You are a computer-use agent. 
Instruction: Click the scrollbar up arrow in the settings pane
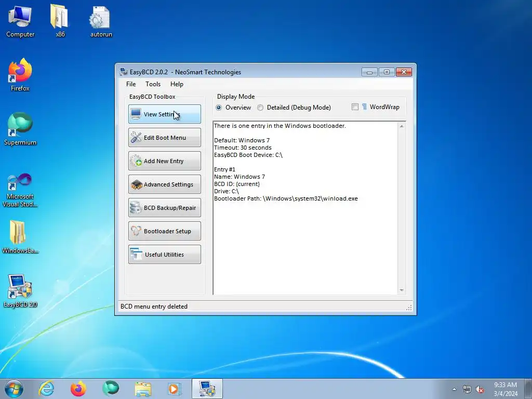[402, 126]
